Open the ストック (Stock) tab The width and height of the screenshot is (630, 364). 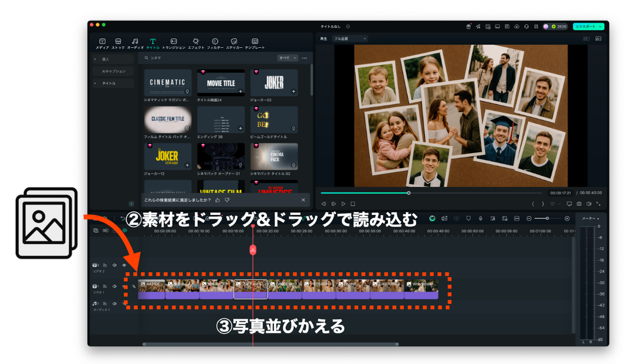[x=118, y=44]
